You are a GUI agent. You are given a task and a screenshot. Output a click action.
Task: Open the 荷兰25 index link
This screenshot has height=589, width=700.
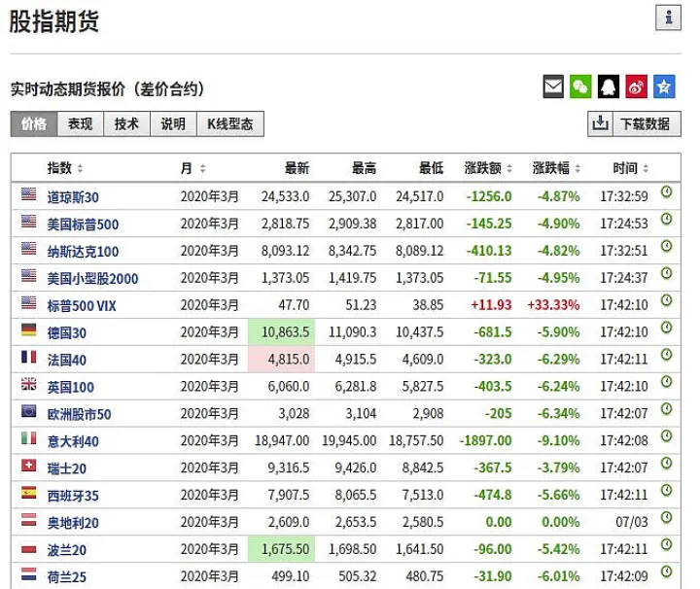tap(67, 577)
